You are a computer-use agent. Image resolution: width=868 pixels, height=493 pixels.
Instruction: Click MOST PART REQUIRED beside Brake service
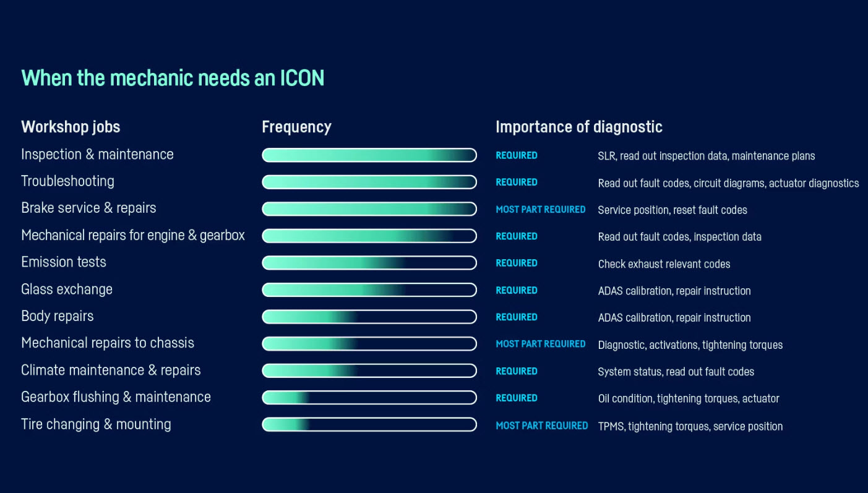pos(541,210)
